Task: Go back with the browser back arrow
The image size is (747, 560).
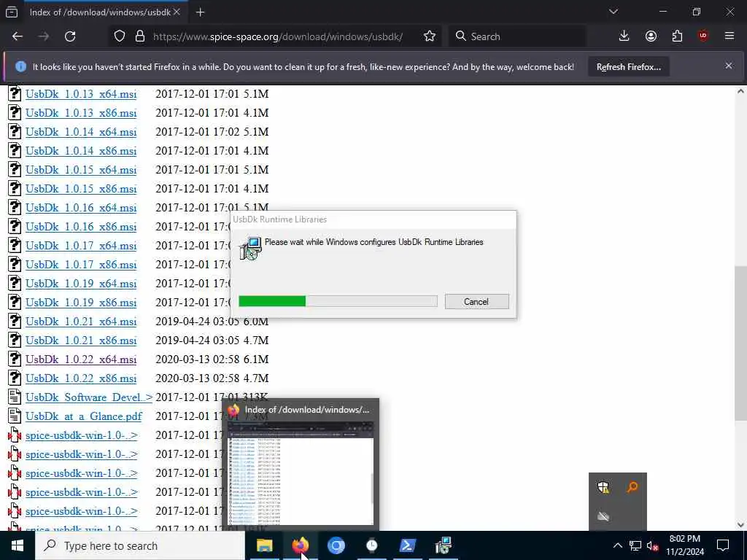Action: pyautogui.click(x=18, y=36)
